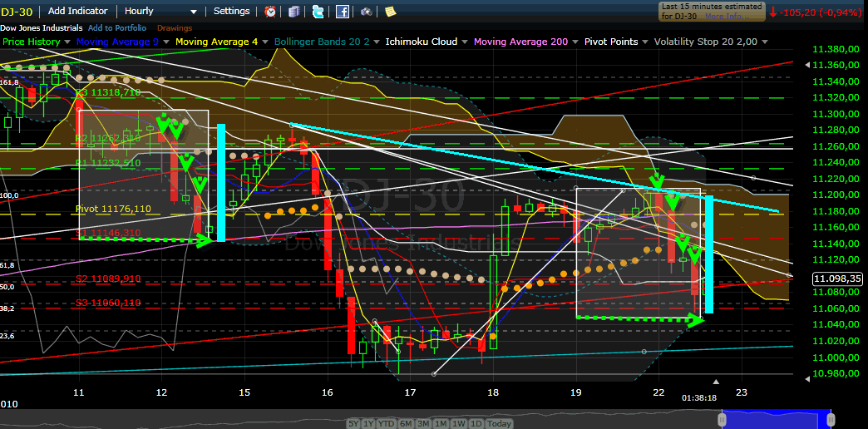Click the R3 11318,710 resistance label

click(108, 92)
